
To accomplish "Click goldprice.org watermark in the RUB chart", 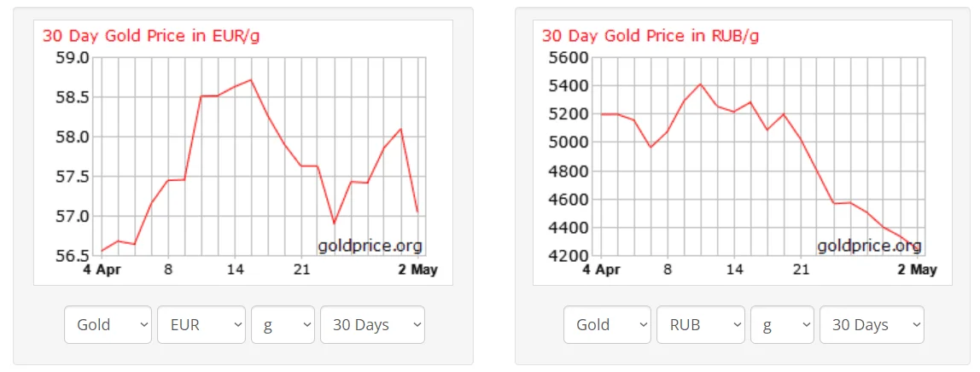I will click(x=869, y=246).
